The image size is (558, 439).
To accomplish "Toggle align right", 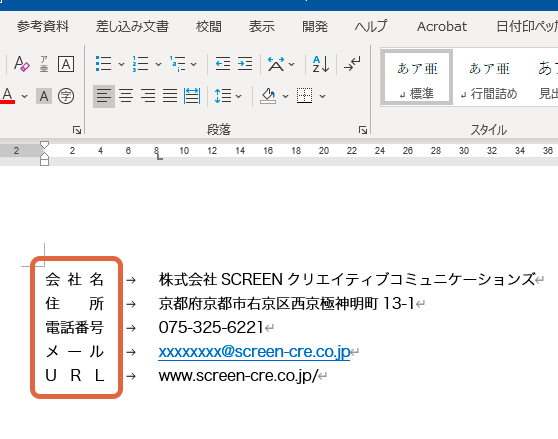I will click(148, 96).
